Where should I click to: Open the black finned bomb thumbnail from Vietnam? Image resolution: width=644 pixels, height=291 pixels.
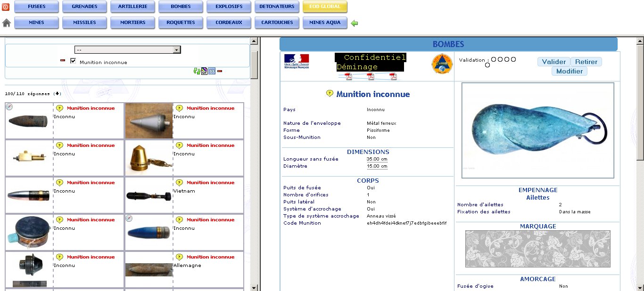tap(149, 195)
